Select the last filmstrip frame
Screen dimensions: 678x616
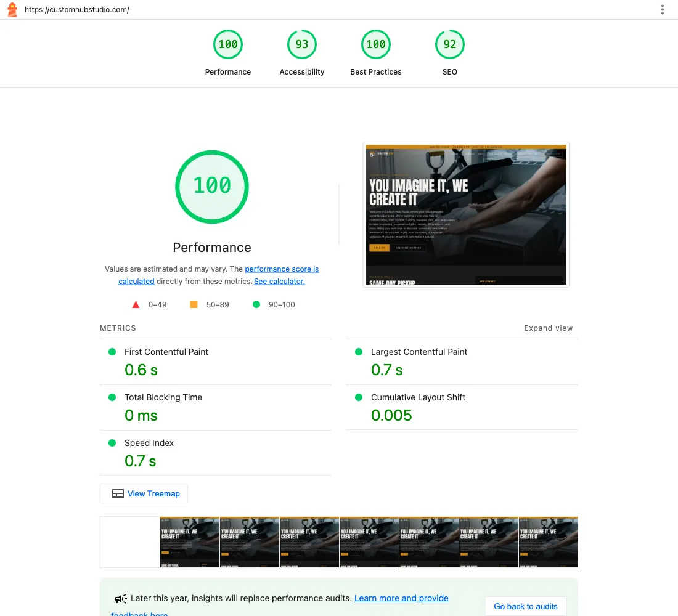[549, 542]
